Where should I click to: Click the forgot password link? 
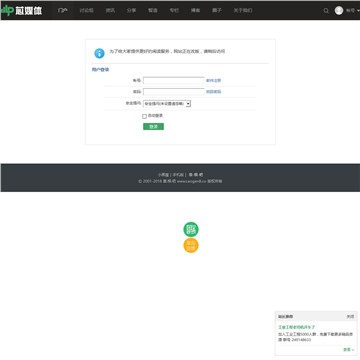click(x=213, y=92)
